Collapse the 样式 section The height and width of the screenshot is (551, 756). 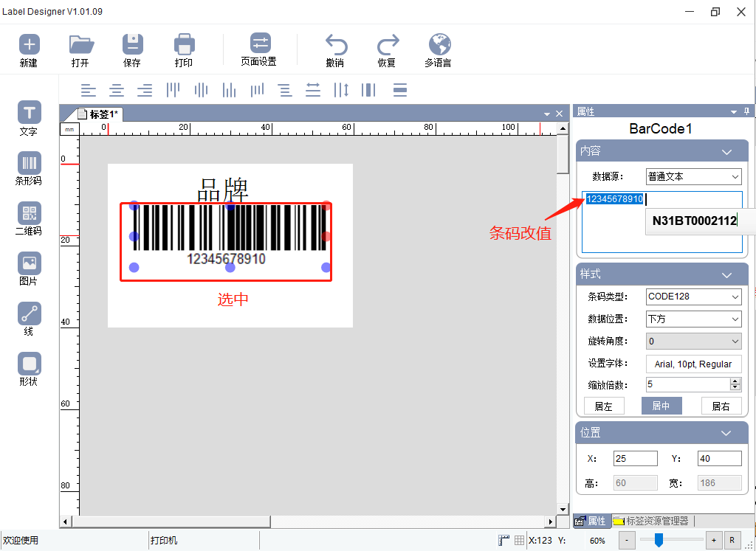(x=726, y=275)
